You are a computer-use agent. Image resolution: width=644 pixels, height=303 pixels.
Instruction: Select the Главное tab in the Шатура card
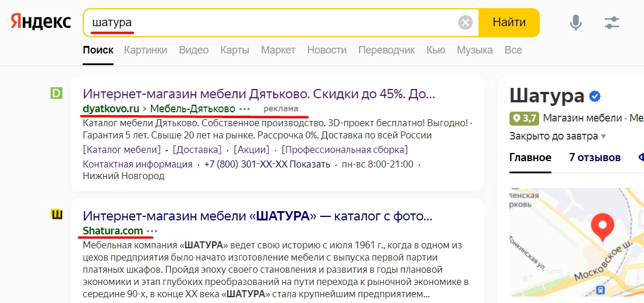pyautogui.click(x=530, y=158)
